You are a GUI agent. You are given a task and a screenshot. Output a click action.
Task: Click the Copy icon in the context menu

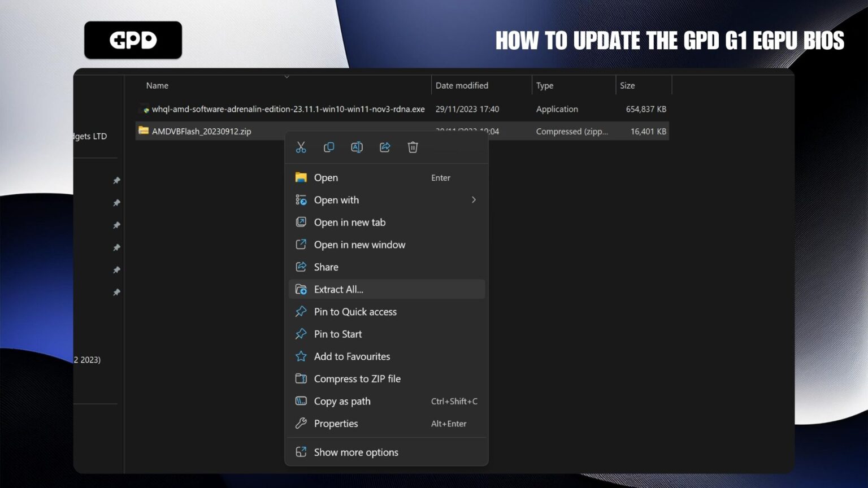[x=328, y=147]
